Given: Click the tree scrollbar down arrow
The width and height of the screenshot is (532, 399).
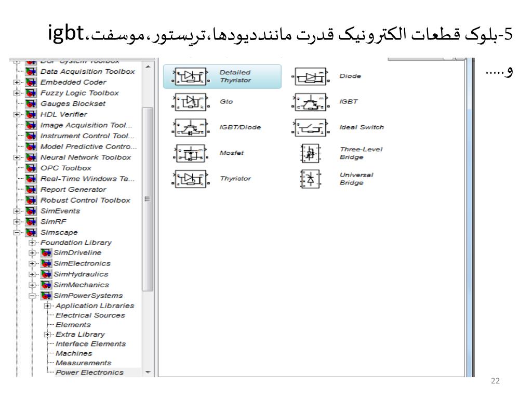Looking at the screenshot, I should (148, 372).
